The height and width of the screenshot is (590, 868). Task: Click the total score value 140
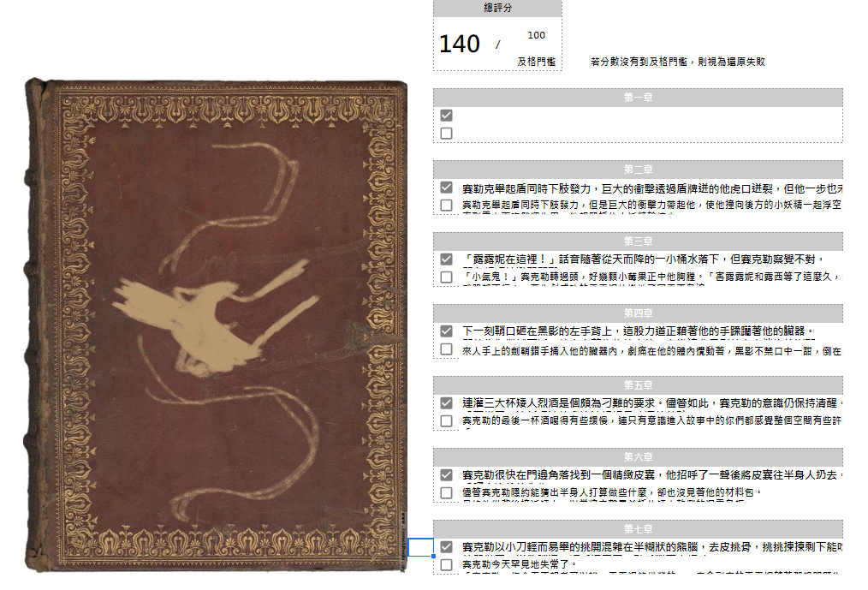click(460, 44)
